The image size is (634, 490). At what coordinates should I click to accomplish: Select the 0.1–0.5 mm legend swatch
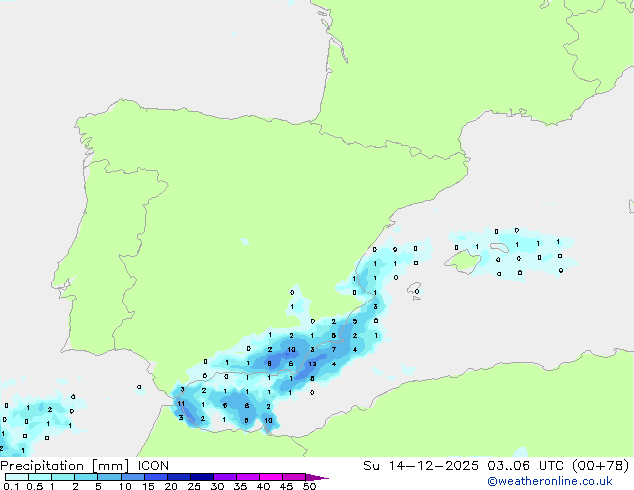[17, 477]
